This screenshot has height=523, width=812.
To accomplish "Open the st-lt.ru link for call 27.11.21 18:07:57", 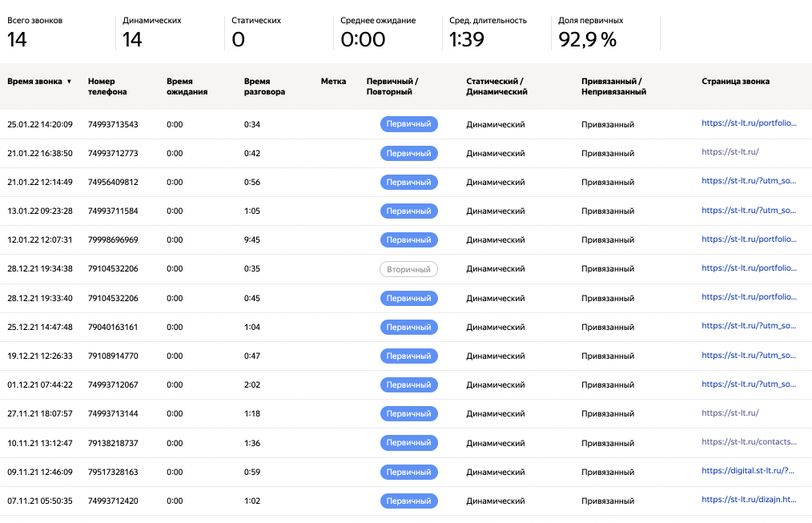I will coord(730,413).
